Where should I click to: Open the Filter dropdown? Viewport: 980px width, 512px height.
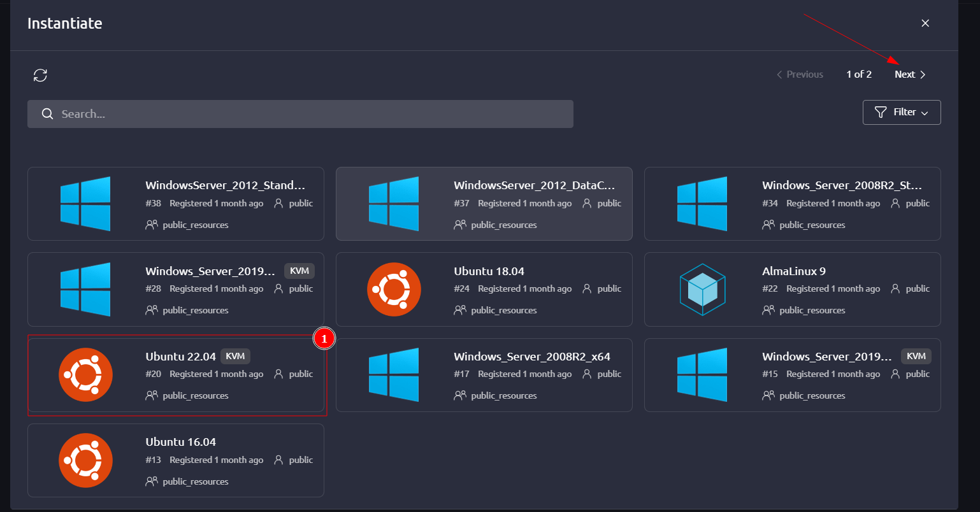(901, 112)
